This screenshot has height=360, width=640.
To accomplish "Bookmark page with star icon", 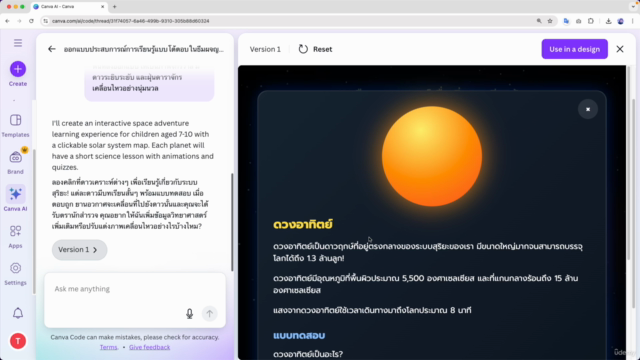I will click(x=550, y=21).
